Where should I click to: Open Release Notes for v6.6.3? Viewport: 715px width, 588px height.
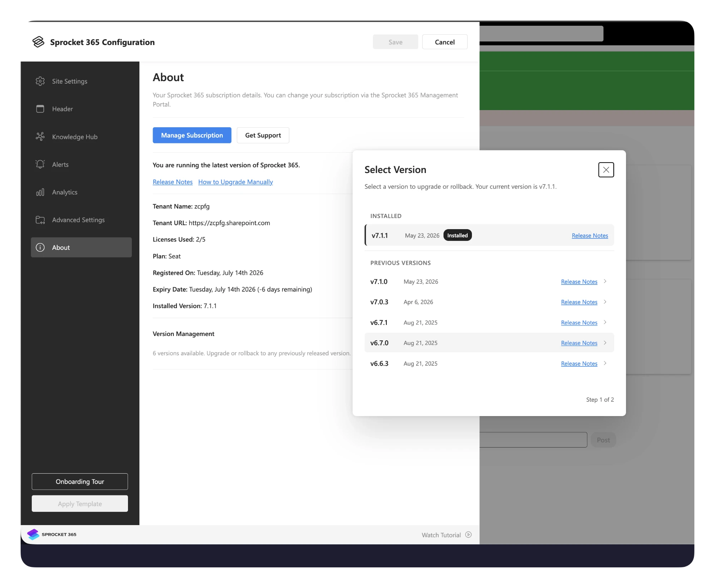(x=579, y=364)
